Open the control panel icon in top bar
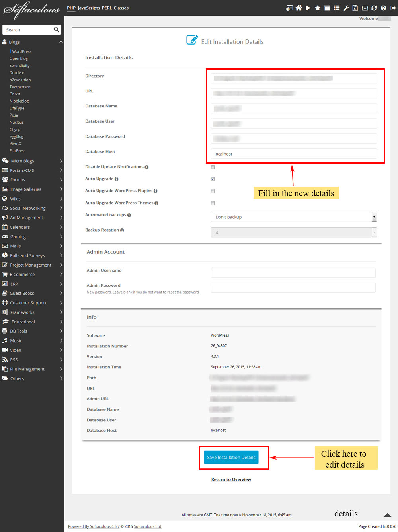Image resolution: width=398 pixels, height=532 pixels. pos(289,8)
